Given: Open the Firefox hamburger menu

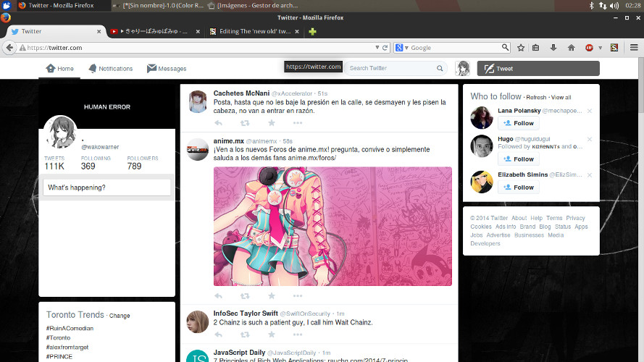Looking at the screenshot, I should tap(634, 48).
